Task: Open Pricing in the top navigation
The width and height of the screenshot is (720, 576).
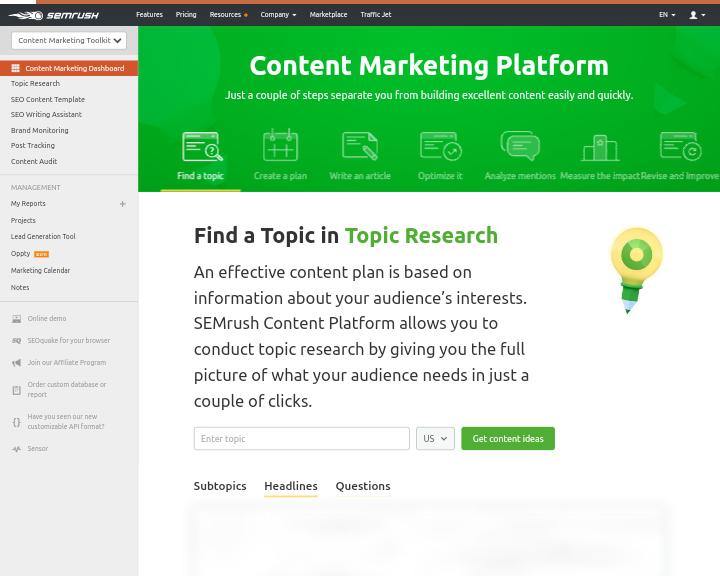Action: point(186,15)
